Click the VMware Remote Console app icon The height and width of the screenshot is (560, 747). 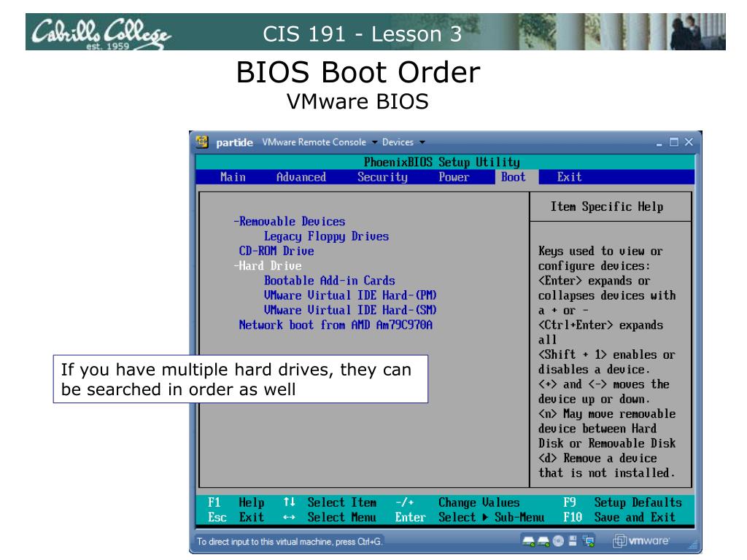[202, 142]
